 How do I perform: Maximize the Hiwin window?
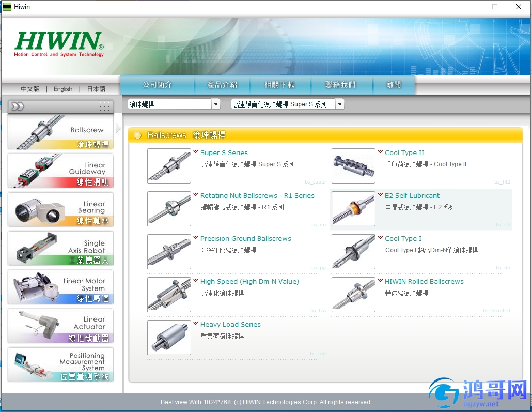(495, 7)
